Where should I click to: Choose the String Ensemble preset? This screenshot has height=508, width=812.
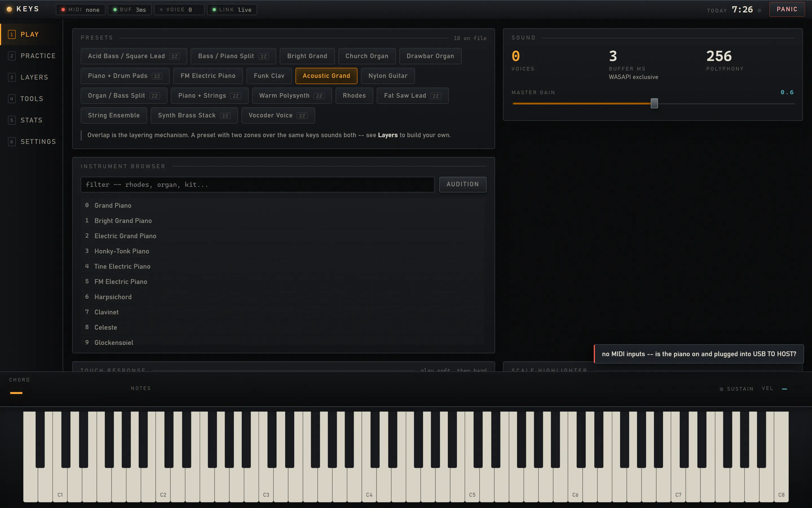[114, 116]
